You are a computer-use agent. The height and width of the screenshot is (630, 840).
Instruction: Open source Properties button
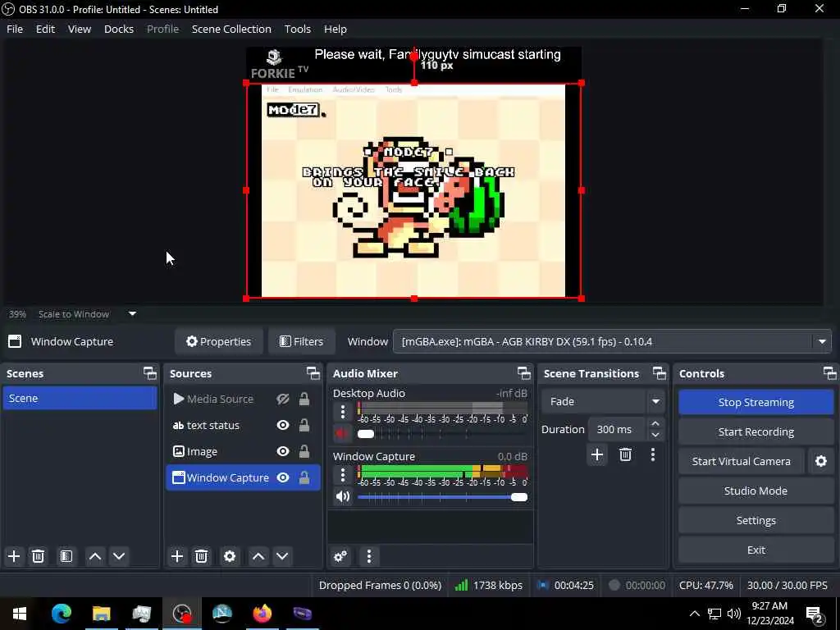pos(218,342)
